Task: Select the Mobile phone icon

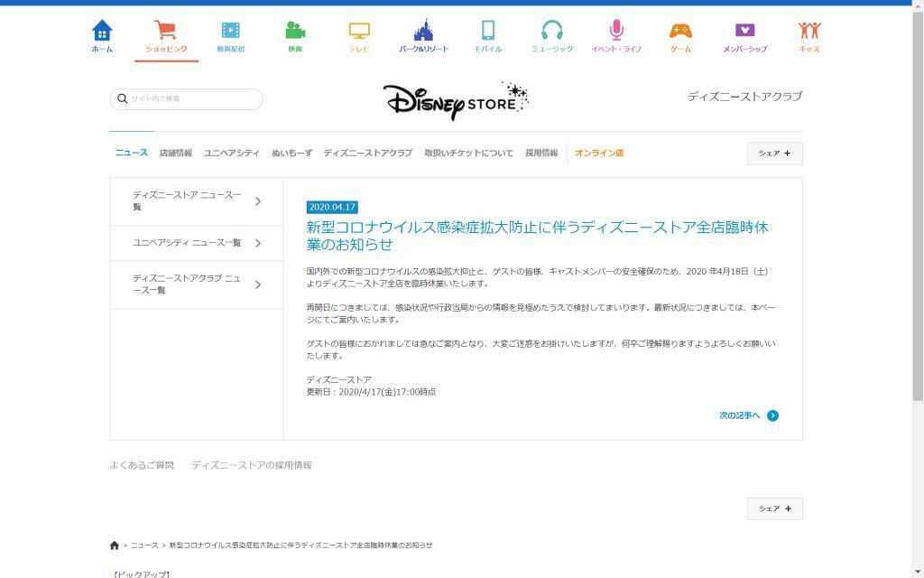Action: point(488,32)
